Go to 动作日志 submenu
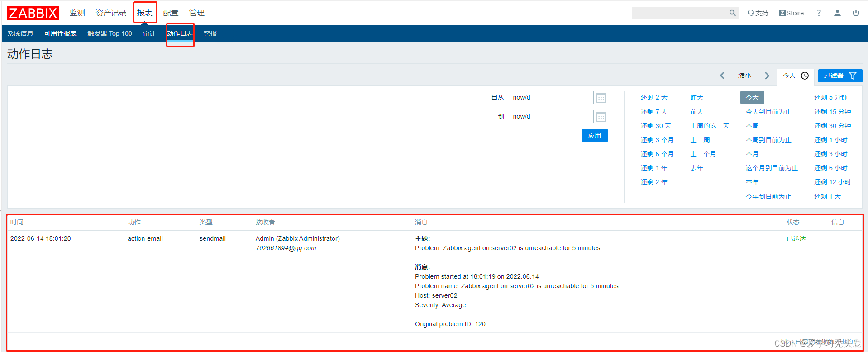This screenshot has width=868, height=352. tap(180, 33)
